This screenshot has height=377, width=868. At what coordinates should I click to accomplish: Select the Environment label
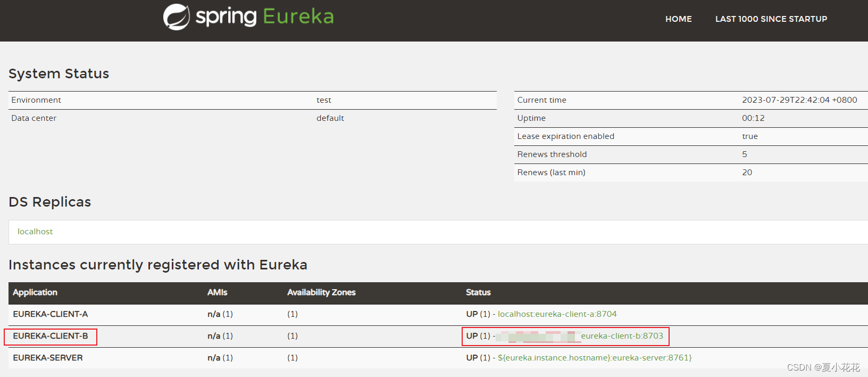click(36, 100)
